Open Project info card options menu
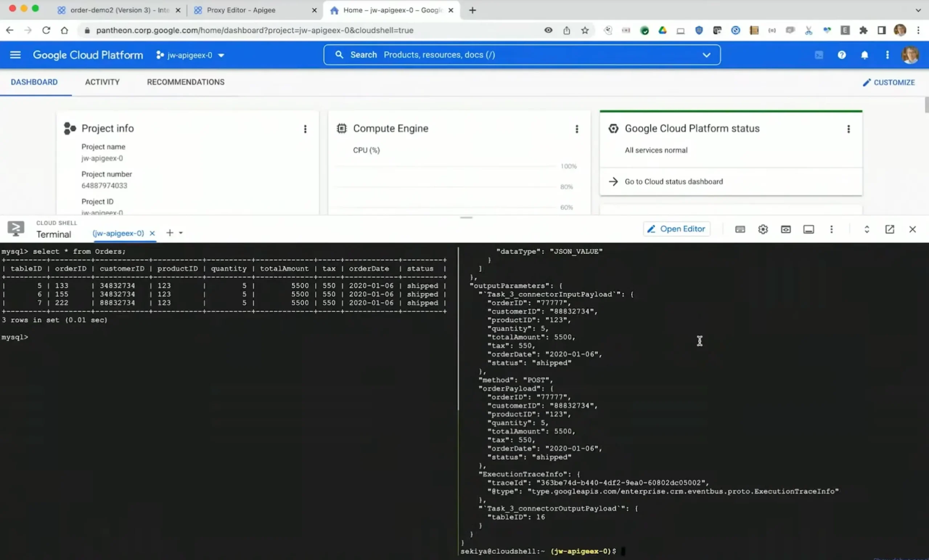 click(305, 129)
